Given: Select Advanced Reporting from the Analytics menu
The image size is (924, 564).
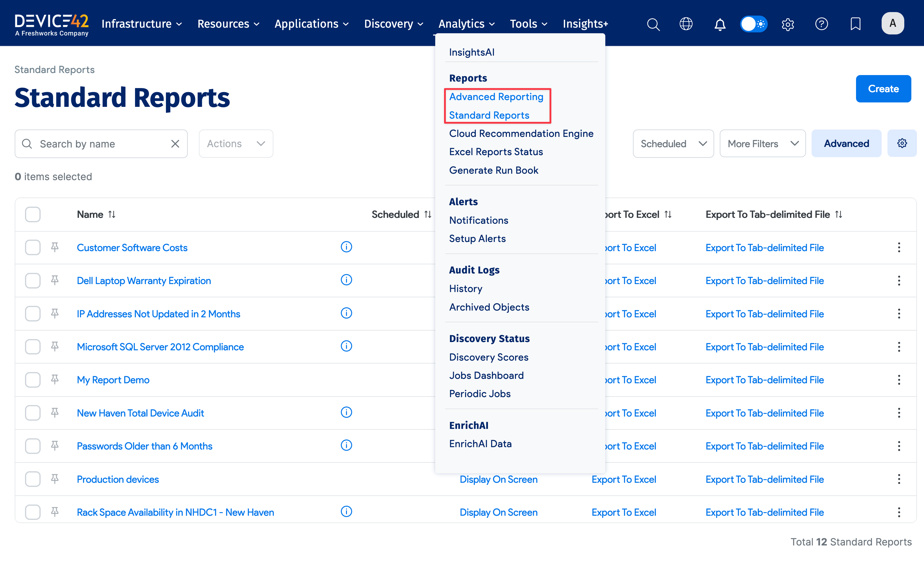Looking at the screenshot, I should (x=496, y=96).
